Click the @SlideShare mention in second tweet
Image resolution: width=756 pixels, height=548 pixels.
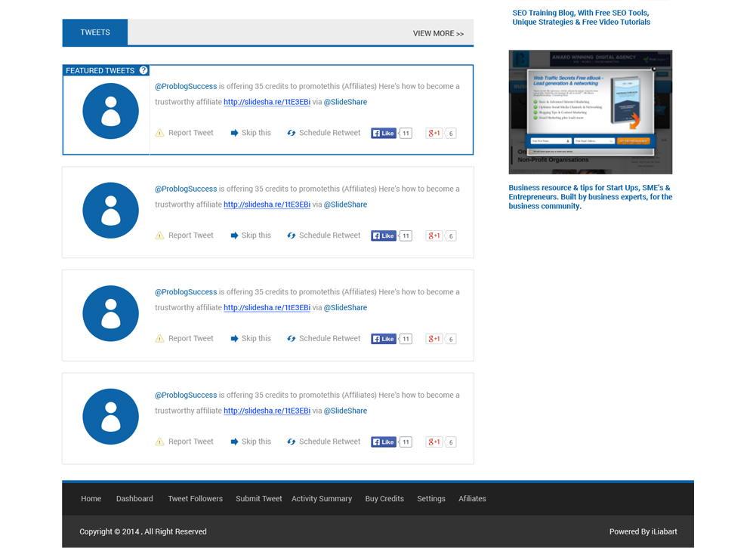point(345,205)
